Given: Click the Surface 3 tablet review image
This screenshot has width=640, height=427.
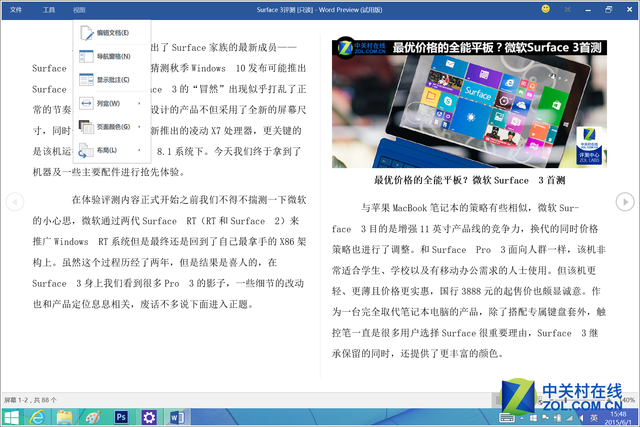Looking at the screenshot, I should click(469, 104).
